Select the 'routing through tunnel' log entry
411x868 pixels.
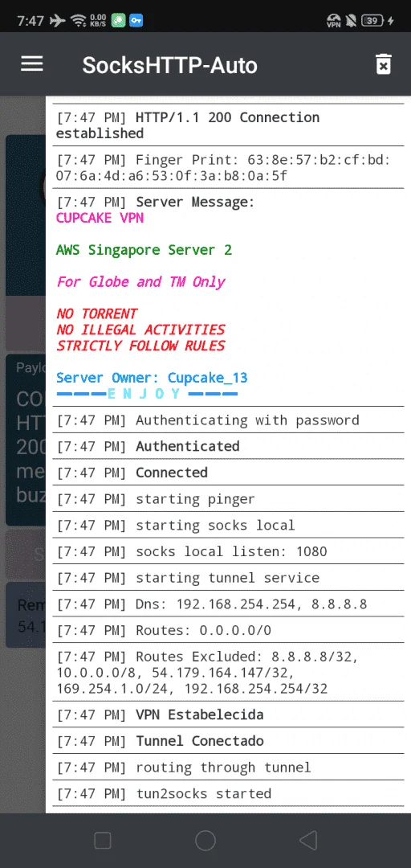tap(229, 768)
